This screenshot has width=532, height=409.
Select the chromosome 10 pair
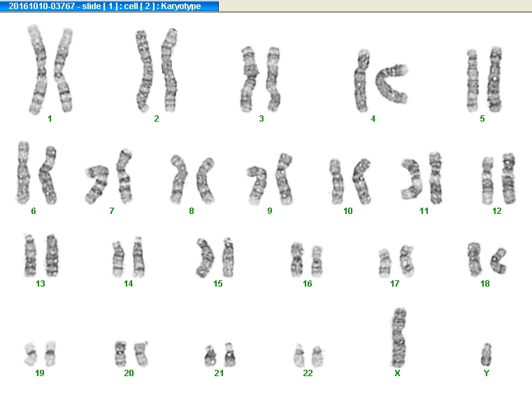[350, 182]
